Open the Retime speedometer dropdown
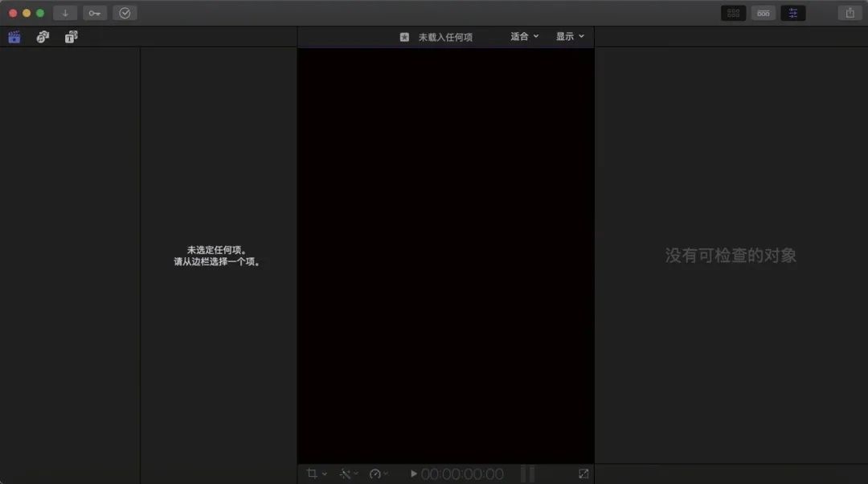 tap(379, 474)
